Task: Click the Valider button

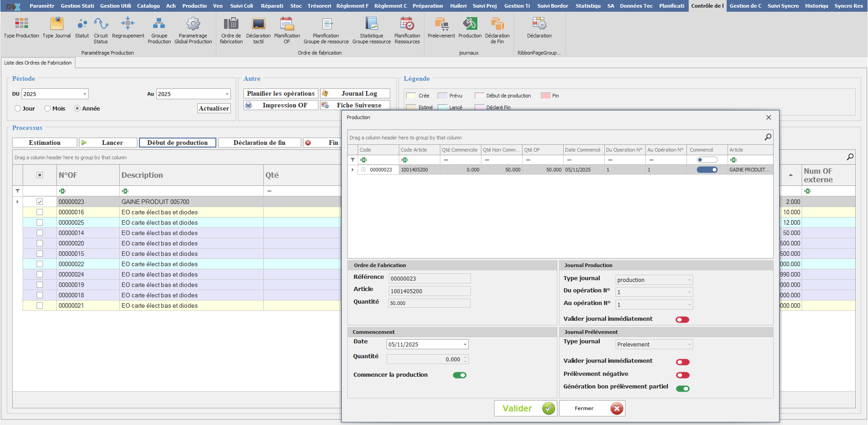Action: tap(526, 409)
